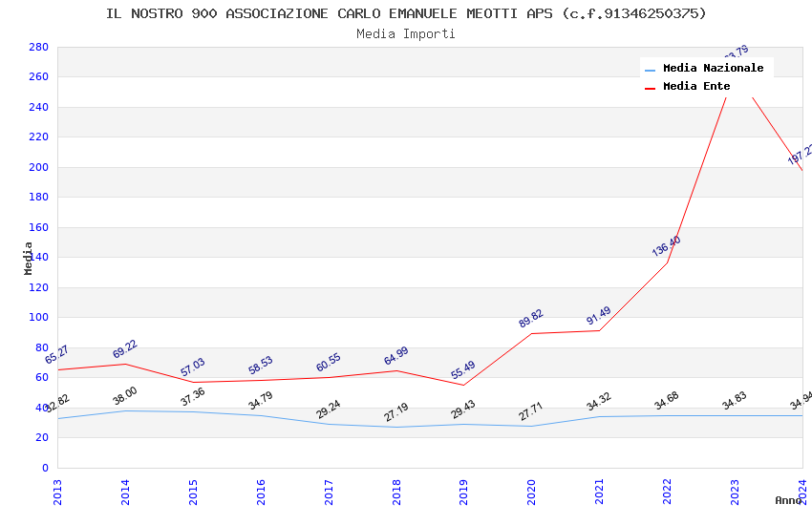Click the 280 y-axis tick label

(x=39, y=47)
